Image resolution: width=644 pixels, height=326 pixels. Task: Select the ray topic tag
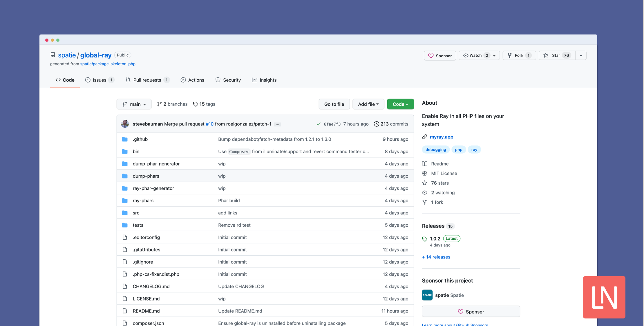pyautogui.click(x=474, y=150)
